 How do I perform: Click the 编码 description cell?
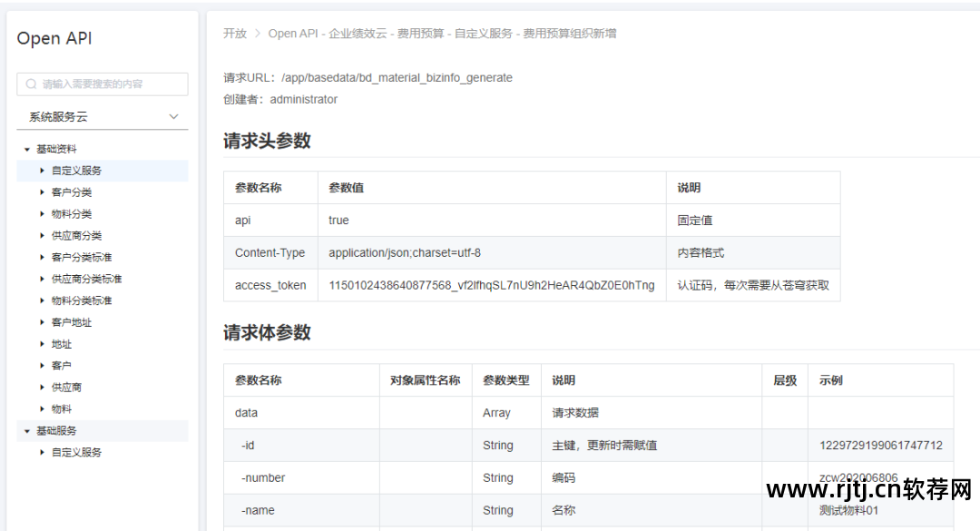(x=652, y=477)
